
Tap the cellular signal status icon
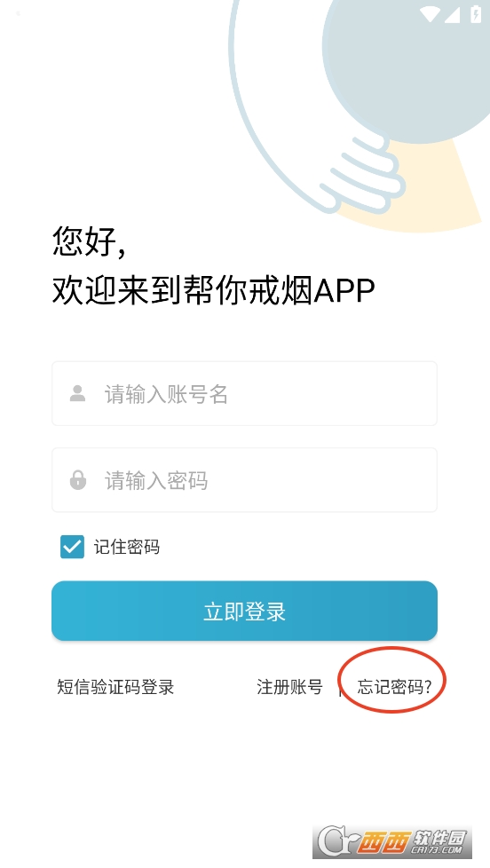point(453,14)
